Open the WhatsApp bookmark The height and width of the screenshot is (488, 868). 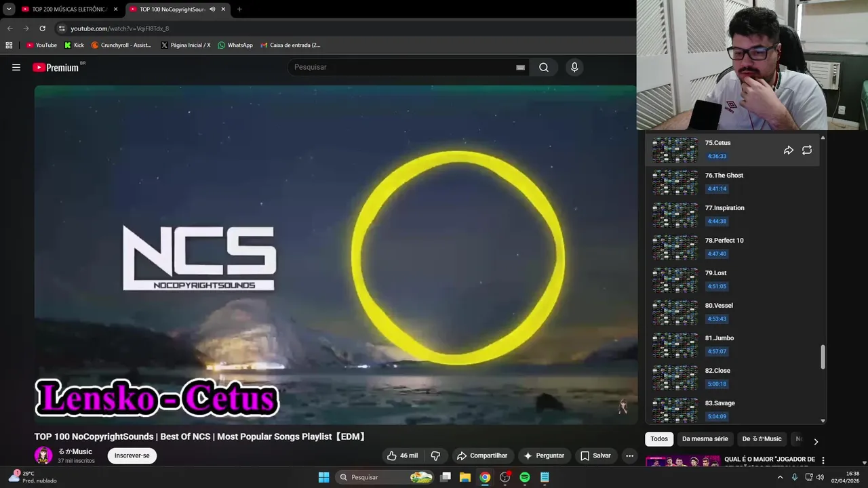coord(235,45)
